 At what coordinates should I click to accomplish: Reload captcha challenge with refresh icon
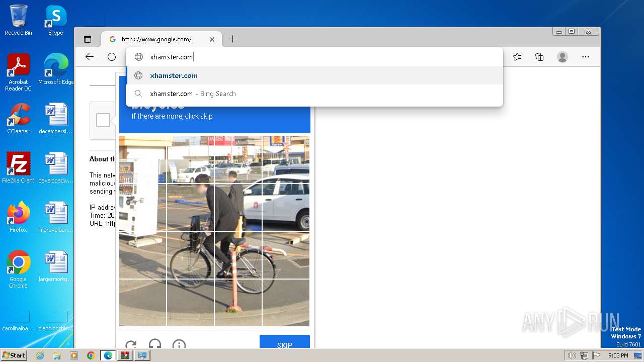(x=131, y=344)
